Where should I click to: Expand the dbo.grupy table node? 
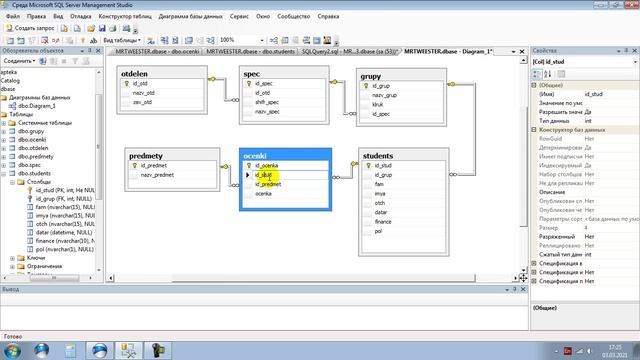pos(4,131)
